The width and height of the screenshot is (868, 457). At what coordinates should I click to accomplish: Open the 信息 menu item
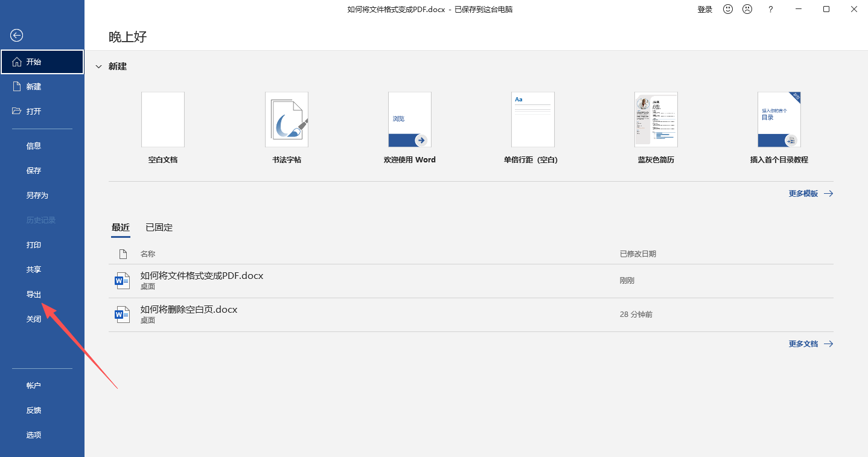34,145
